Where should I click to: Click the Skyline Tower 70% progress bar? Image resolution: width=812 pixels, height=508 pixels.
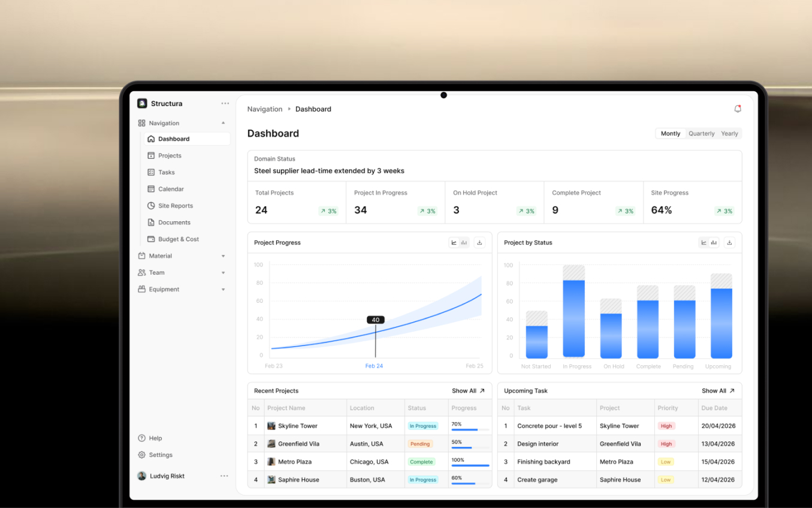tap(470, 430)
